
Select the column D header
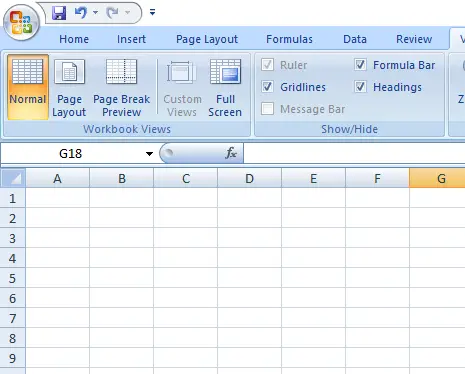(249, 179)
